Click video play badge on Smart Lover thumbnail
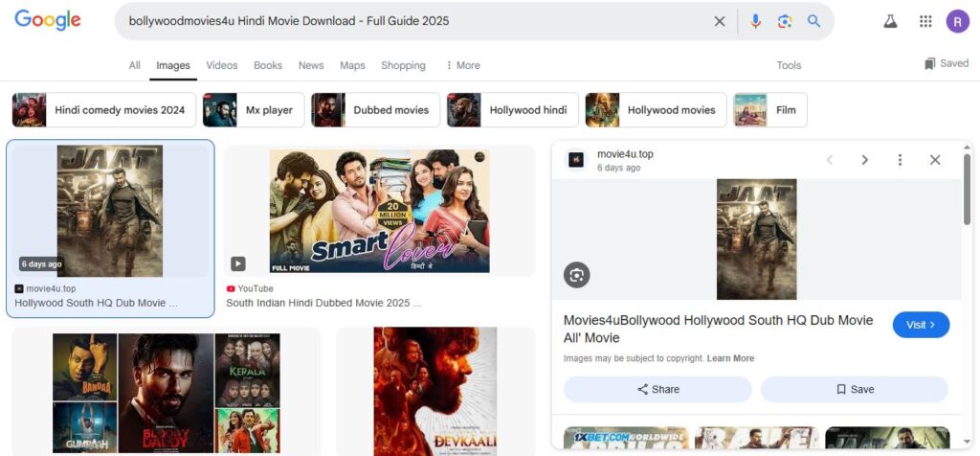 238,264
